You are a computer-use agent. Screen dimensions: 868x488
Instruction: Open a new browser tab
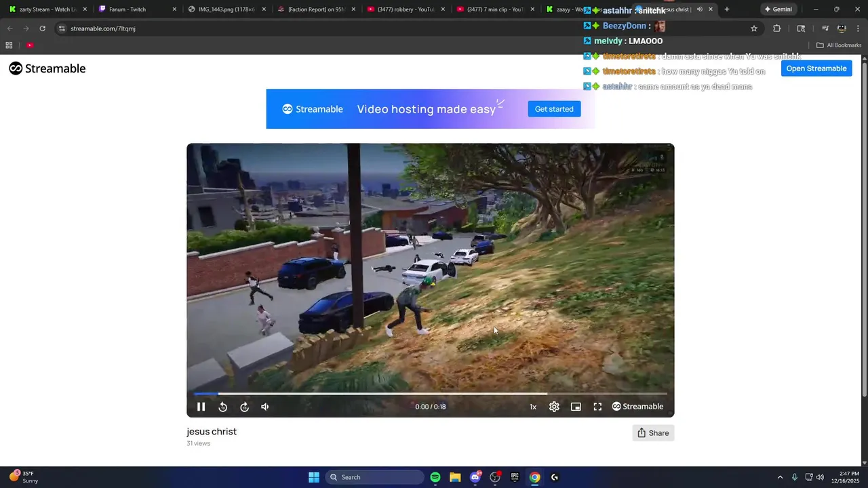pos(727,9)
